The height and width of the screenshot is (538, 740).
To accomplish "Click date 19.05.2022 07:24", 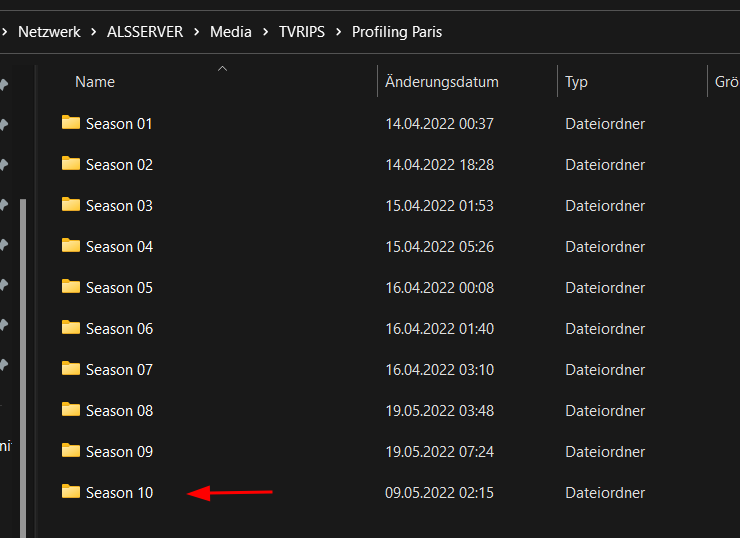I will (x=439, y=452).
